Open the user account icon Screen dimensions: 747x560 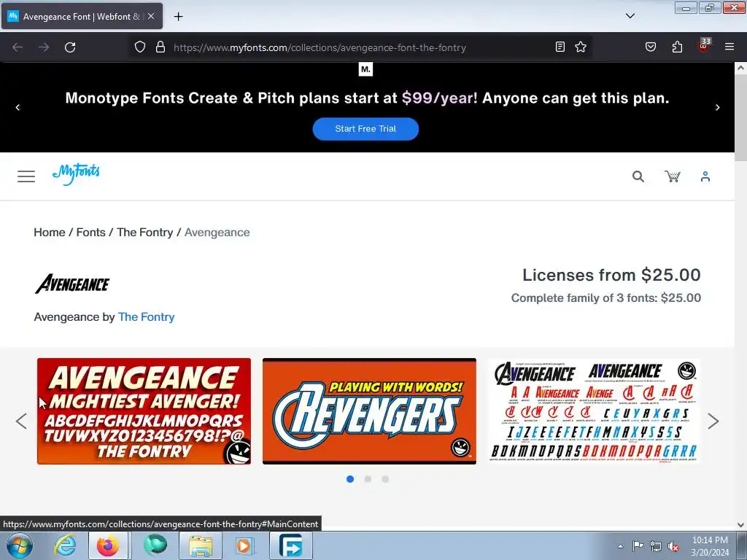pos(705,176)
